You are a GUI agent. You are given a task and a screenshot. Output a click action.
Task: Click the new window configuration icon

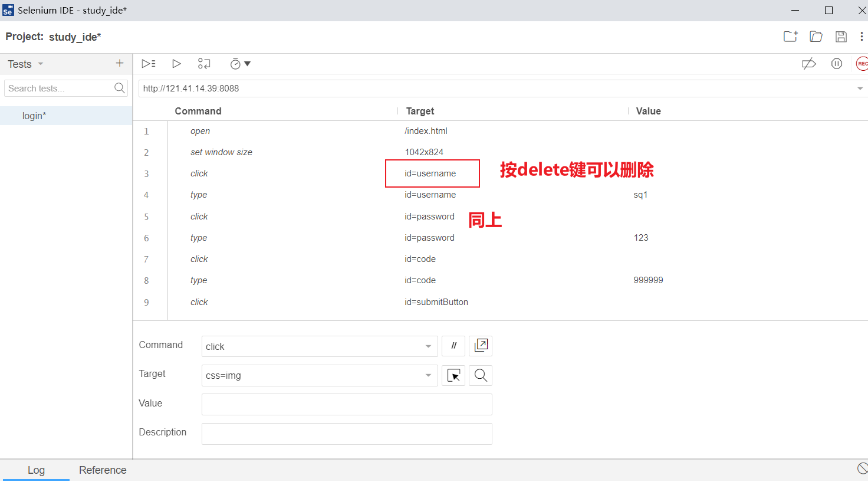point(481,346)
